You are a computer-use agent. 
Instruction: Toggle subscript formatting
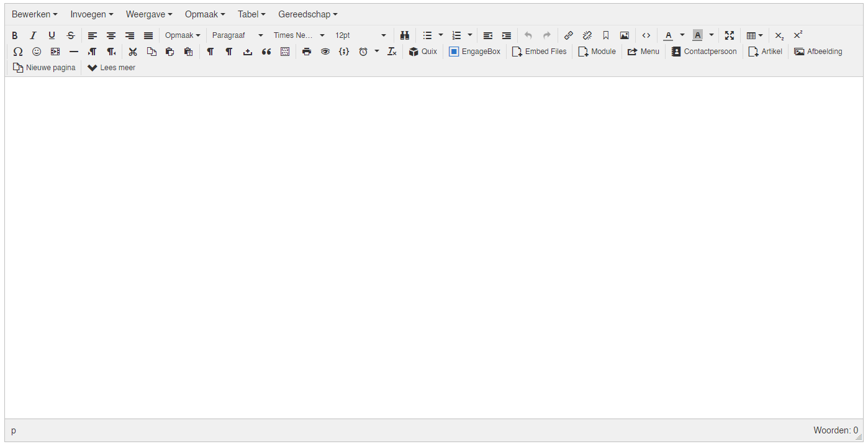(779, 35)
